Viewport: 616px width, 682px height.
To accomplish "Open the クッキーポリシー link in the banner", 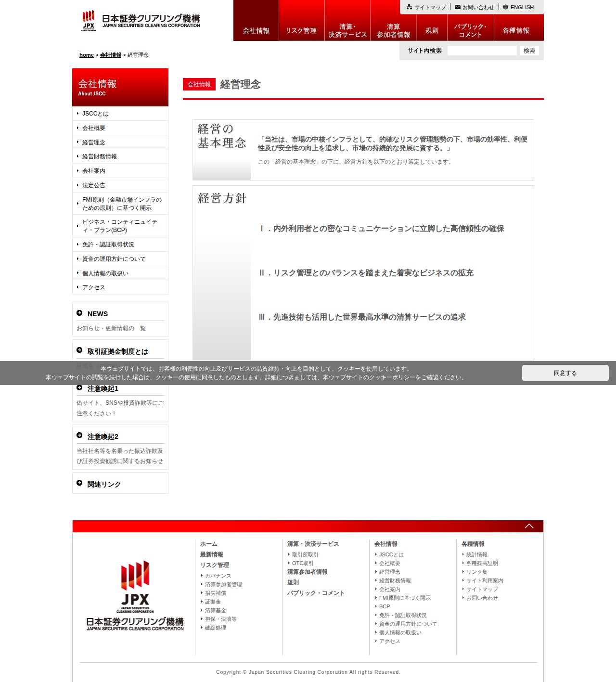I will 392,377.
